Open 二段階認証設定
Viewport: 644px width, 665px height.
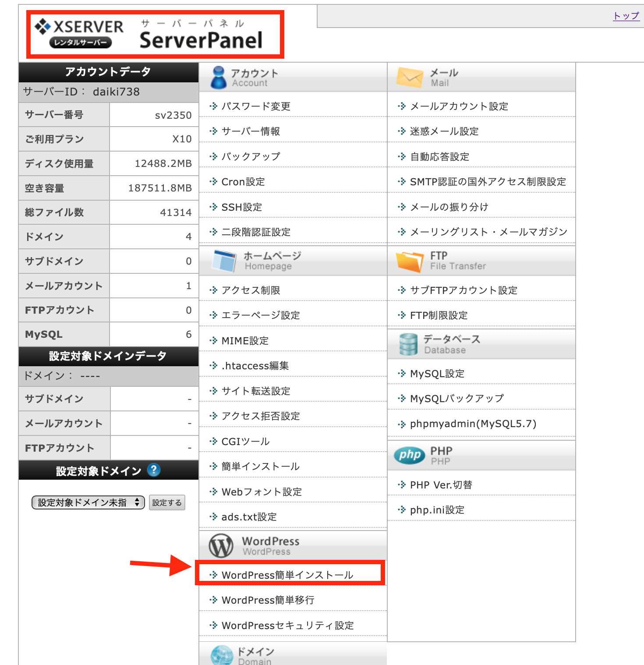click(256, 232)
